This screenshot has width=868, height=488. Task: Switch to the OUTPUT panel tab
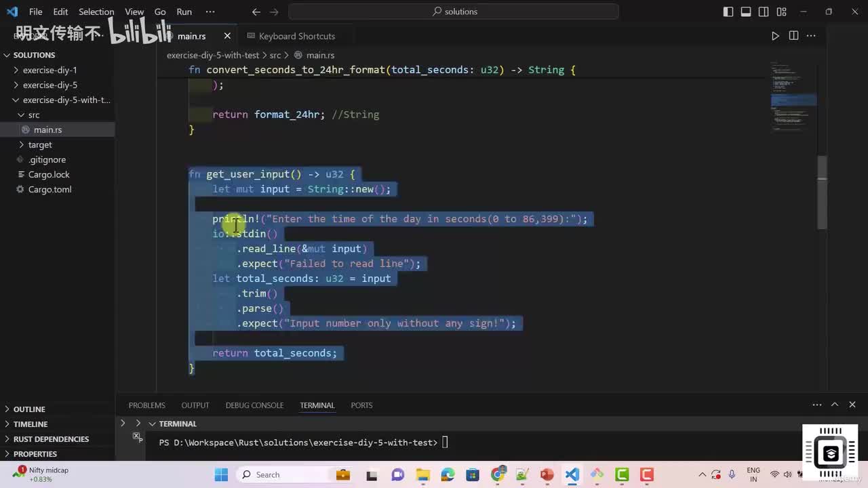195,405
